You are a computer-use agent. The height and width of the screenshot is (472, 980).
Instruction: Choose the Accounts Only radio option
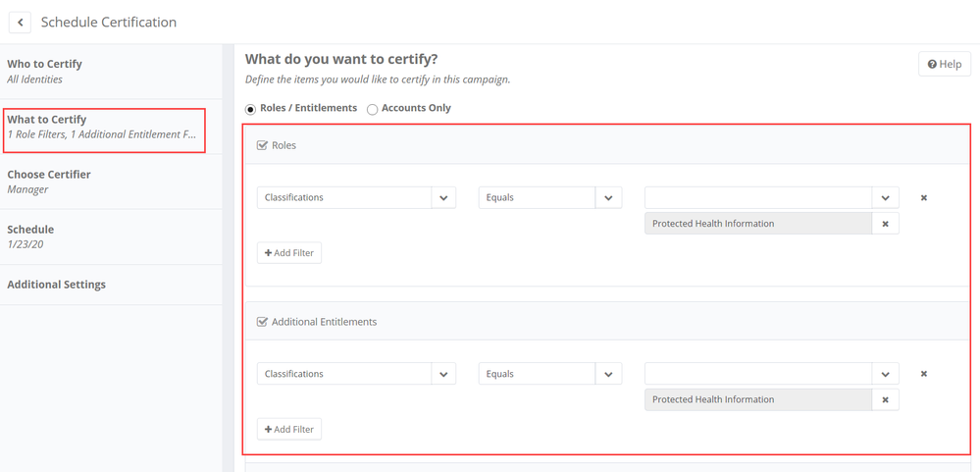[373, 109]
